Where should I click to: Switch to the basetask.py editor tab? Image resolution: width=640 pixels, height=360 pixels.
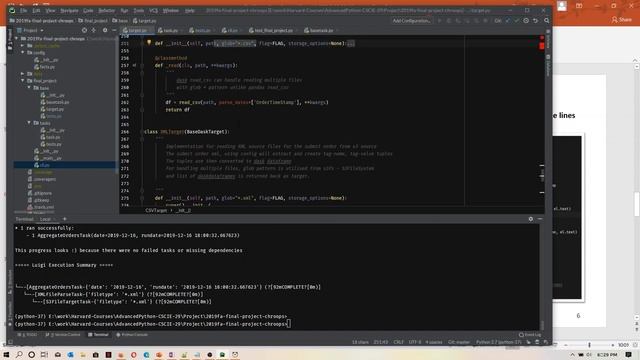[x=321, y=30]
